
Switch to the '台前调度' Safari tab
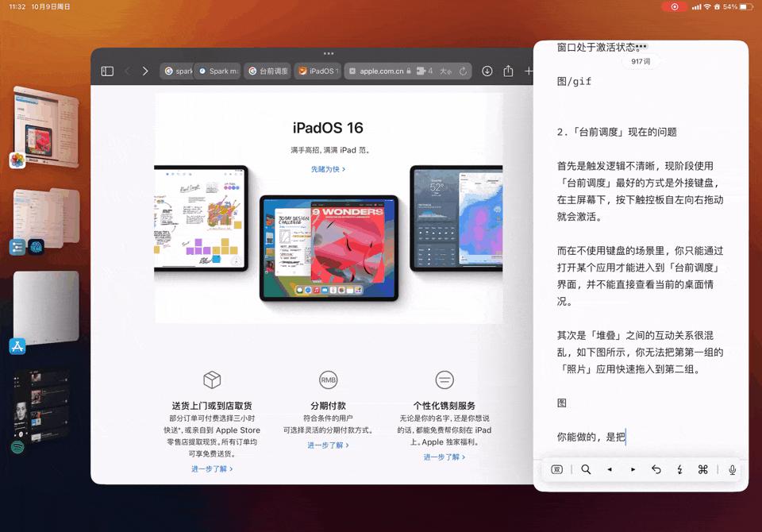pos(267,71)
